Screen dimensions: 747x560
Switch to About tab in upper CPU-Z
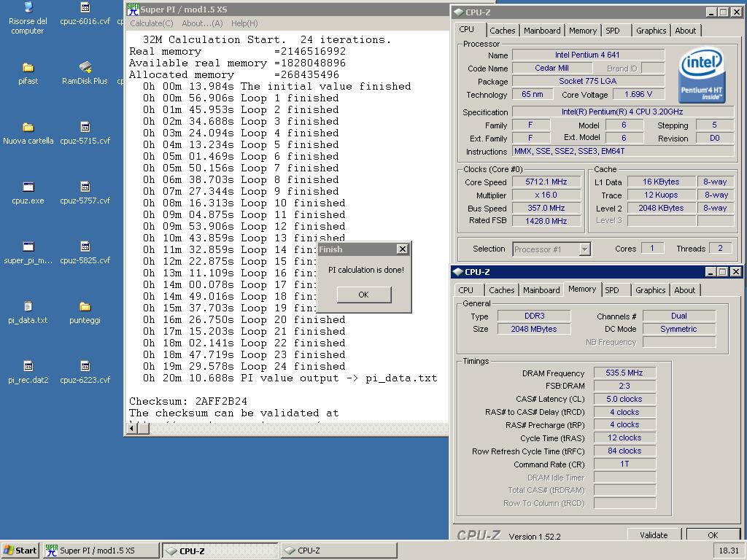pyautogui.click(x=686, y=31)
